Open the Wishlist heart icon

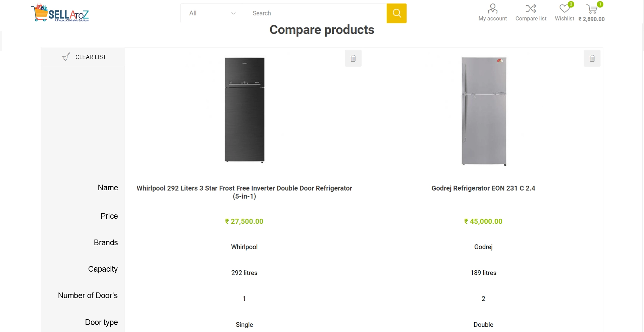pos(565,8)
